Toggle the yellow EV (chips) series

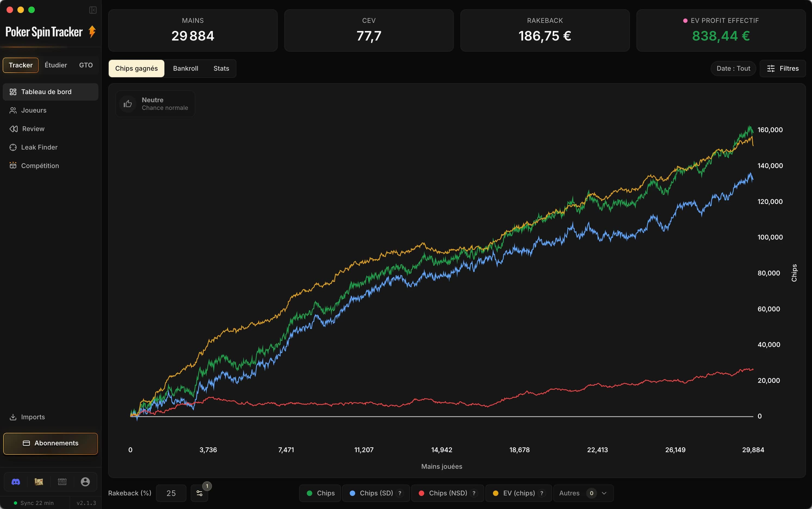coord(518,493)
